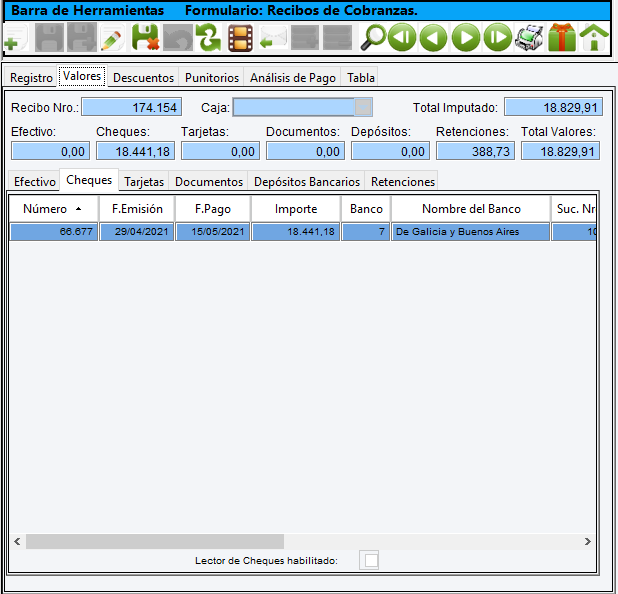Click the De Galicia y Buenos Aires cell
618x594 pixels.
pyautogui.click(x=471, y=232)
